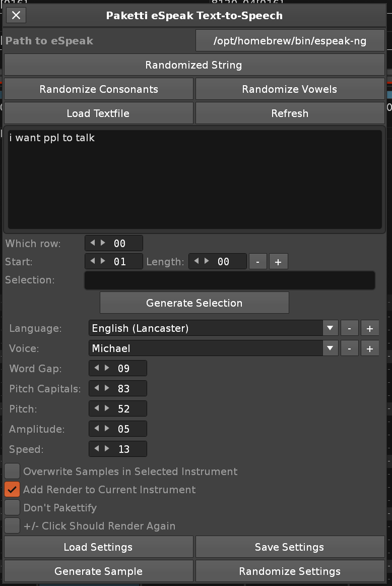Uncheck Add Render to Current Instrument
392x586 pixels.
pos(12,490)
